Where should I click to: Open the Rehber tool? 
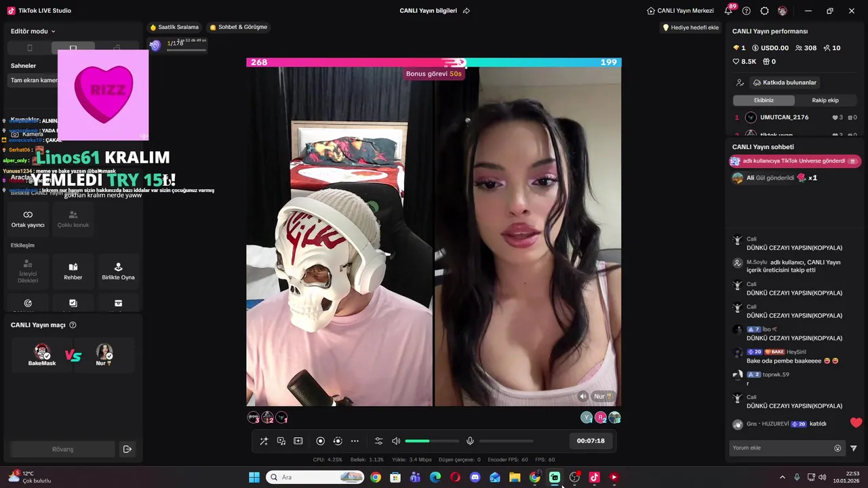pos(73,271)
